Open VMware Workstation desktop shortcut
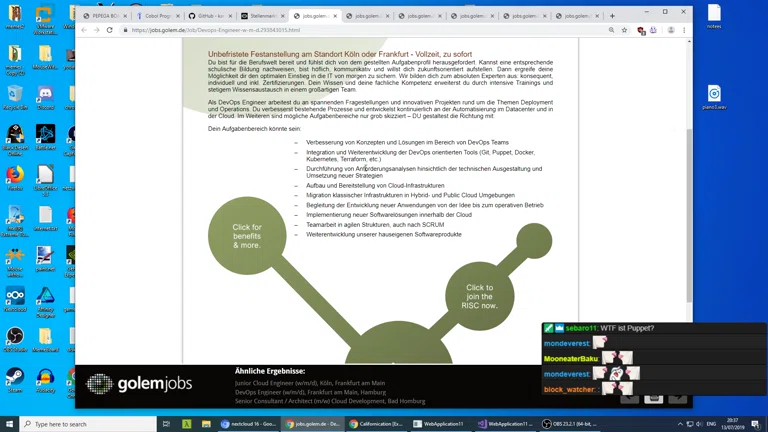Screen dimensions: 768x432 coord(45,20)
